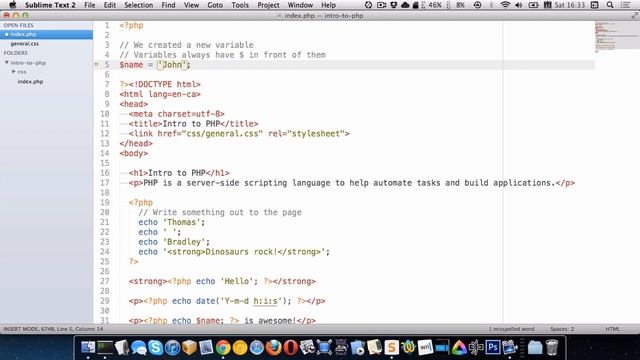Open the Tools menu
The height and width of the screenshot is (360, 640).
click(x=240, y=5)
